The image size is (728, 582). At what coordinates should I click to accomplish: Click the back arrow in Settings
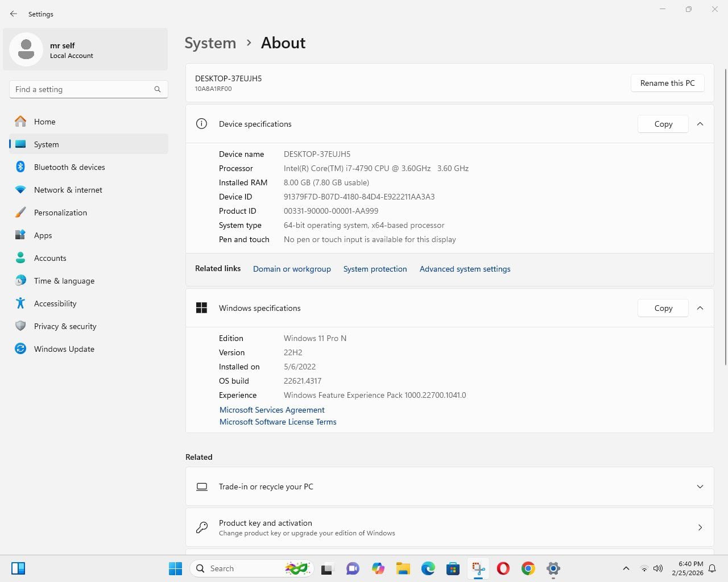point(14,14)
